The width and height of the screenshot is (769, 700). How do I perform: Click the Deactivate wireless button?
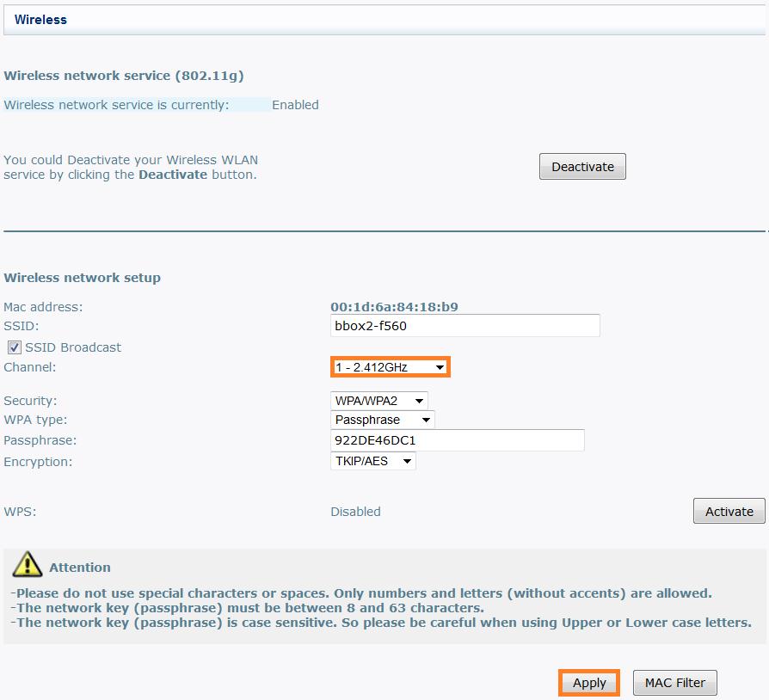(x=582, y=167)
